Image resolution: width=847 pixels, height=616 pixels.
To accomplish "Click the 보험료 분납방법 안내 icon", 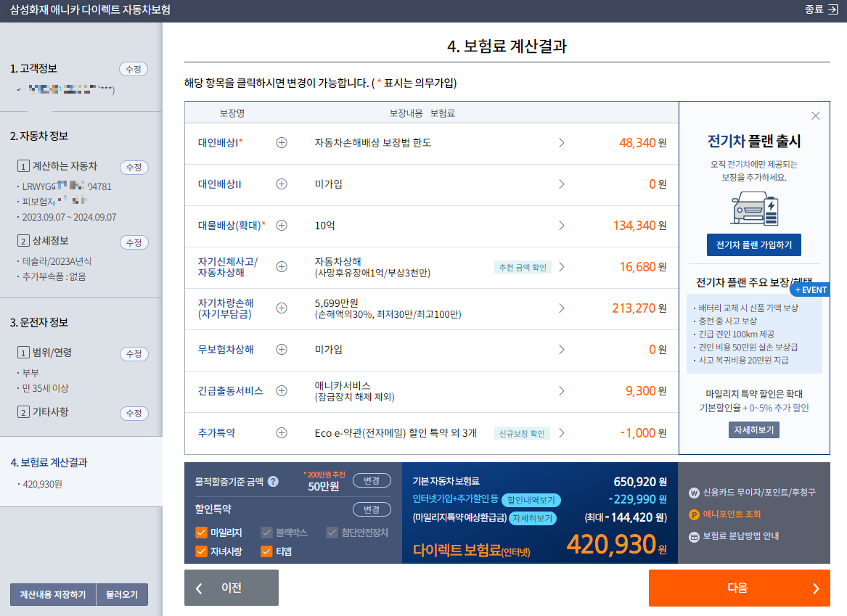I will click(x=694, y=537).
